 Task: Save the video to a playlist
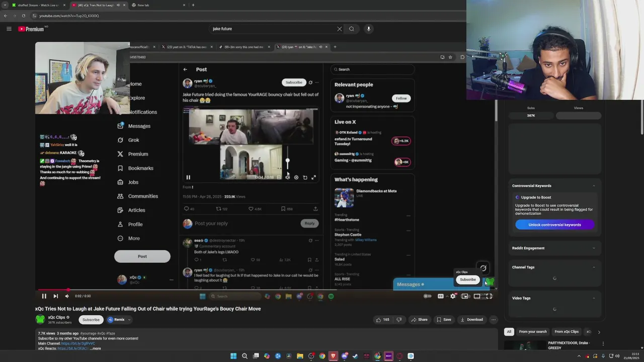[x=444, y=320]
